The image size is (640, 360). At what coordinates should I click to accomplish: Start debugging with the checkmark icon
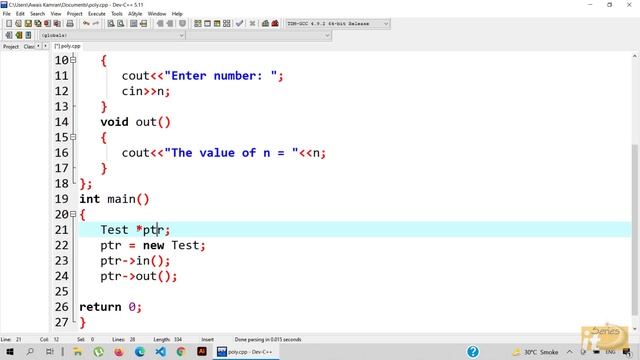pyautogui.click(x=240, y=24)
